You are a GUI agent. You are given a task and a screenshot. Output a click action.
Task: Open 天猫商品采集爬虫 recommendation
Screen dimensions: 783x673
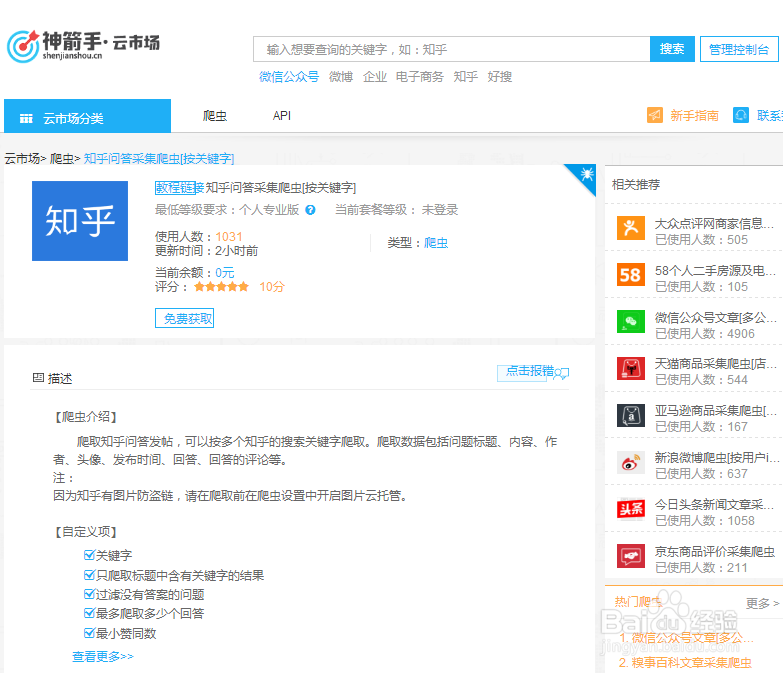click(x=716, y=363)
